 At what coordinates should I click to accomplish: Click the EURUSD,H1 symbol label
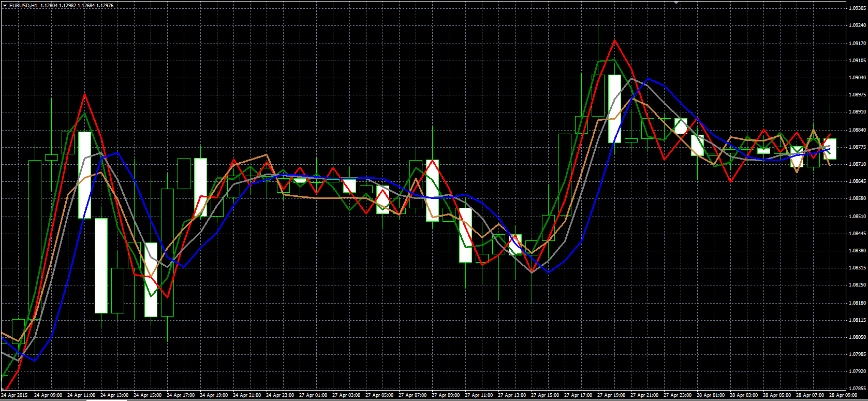(23, 5)
